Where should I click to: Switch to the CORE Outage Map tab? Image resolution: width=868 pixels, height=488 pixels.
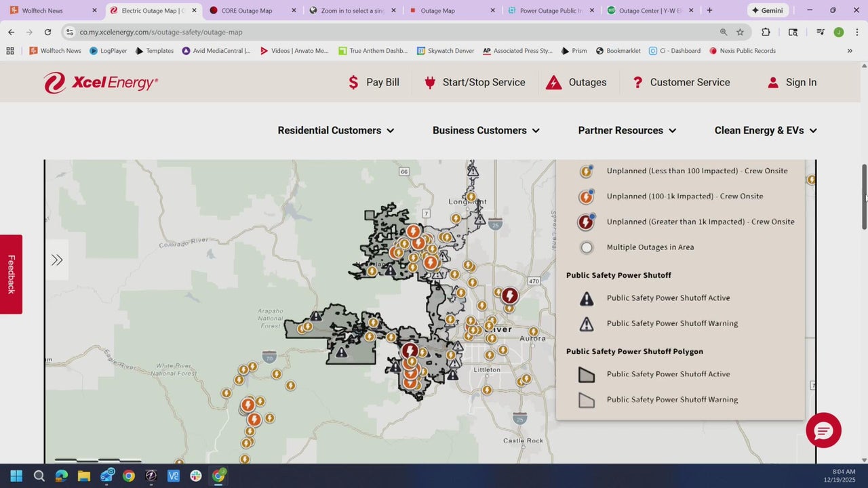coord(246,10)
